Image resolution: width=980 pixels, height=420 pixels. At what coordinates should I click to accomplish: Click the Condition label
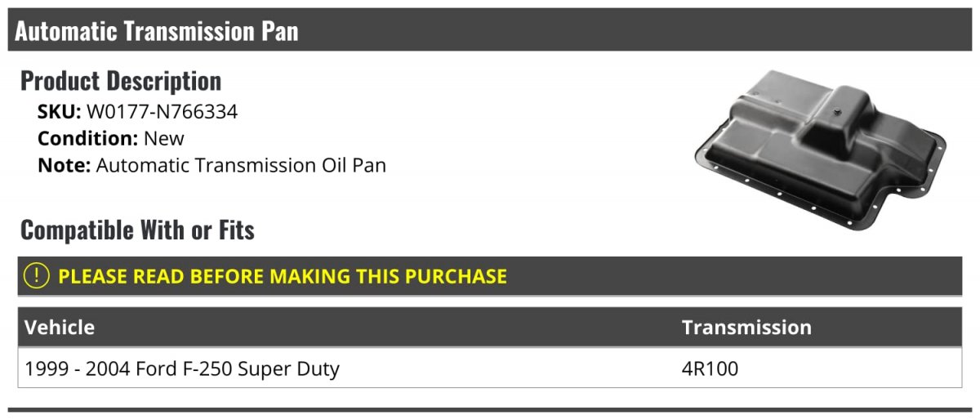click(x=87, y=139)
